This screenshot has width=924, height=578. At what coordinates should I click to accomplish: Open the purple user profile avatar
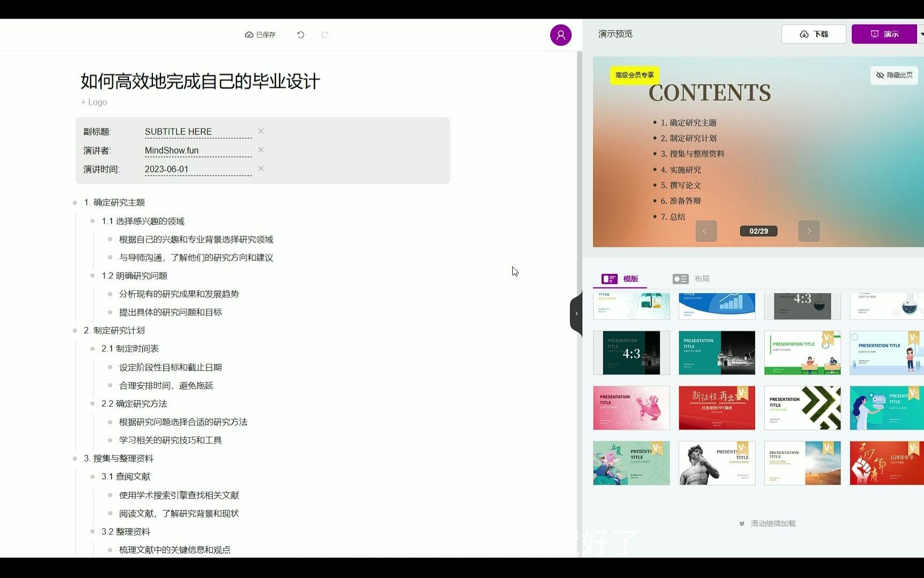pos(560,35)
